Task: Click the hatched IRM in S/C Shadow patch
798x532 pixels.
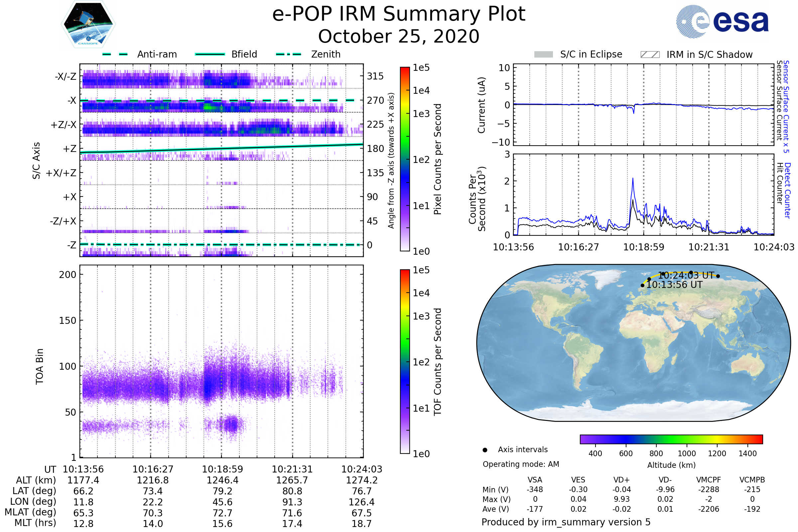Action: [650, 55]
